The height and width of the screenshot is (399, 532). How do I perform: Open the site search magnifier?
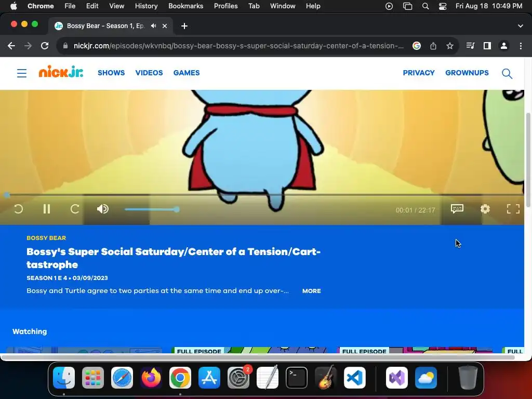[507, 73]
